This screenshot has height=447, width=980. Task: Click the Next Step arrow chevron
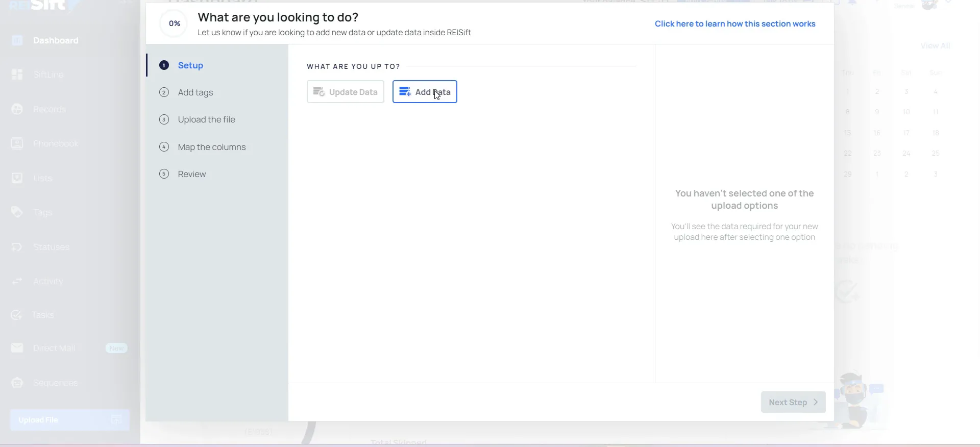click(x=816, y=402)
